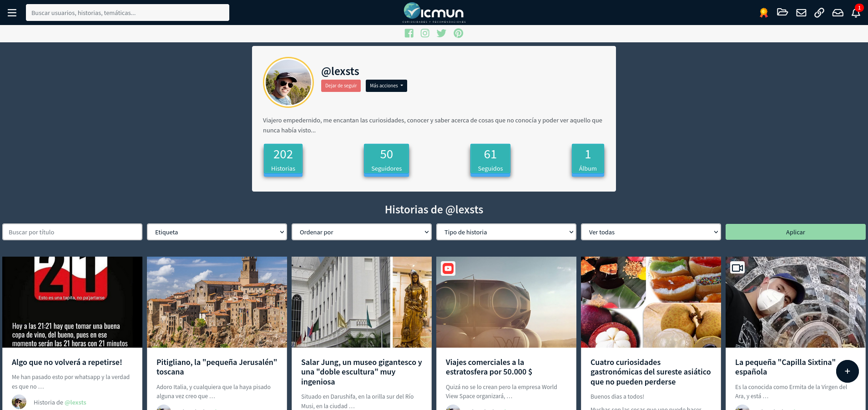This screenshot has height=410, width=868.
Task: Visit the Instagram profile icon
Action: (425, 33)
